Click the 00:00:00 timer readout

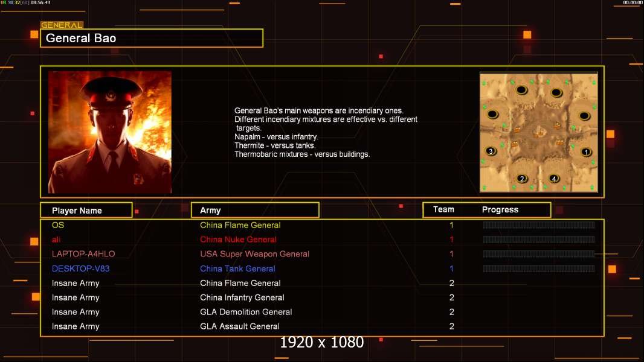pyautogui.click(x=633, y=2)
